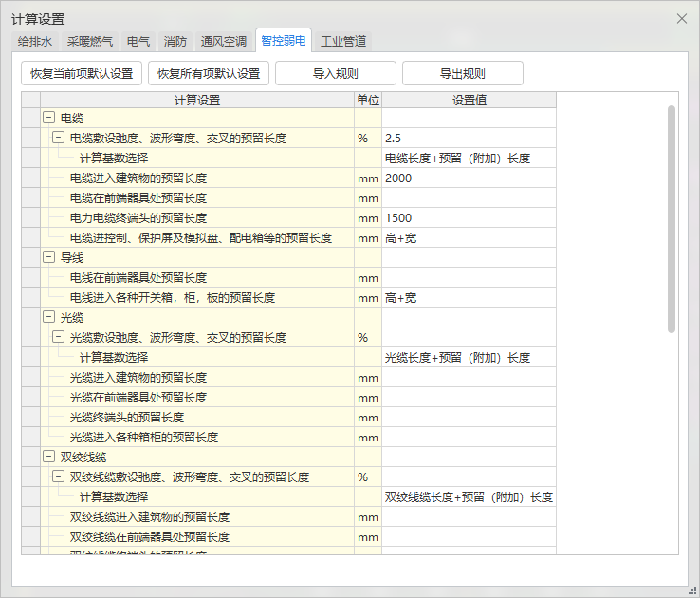Select the 电缆长度+预留（附加）长度 setting value cell
The width and height of the screenshot is (700, 598).
(x=469, y=159)
